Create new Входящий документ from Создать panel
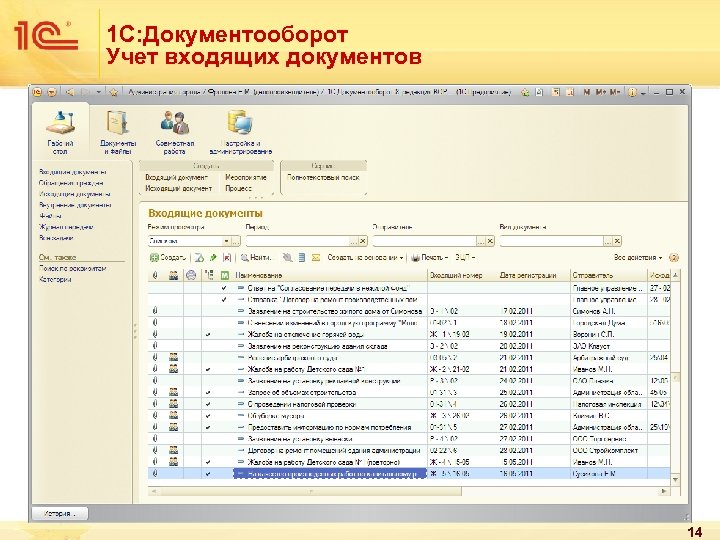 tap(177, 177)
